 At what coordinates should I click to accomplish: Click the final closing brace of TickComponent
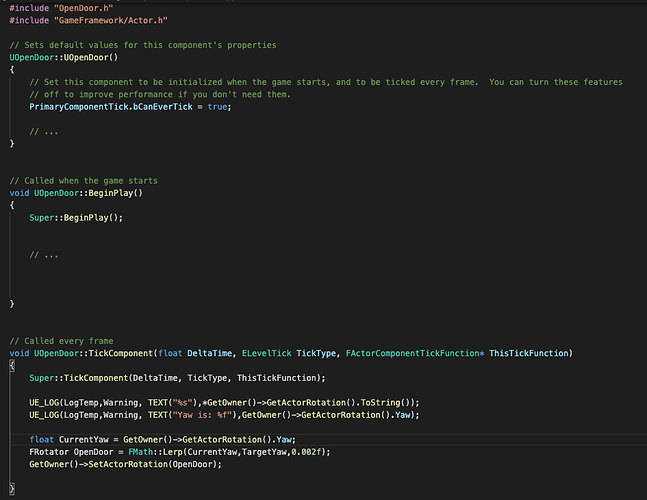(12, 489)
